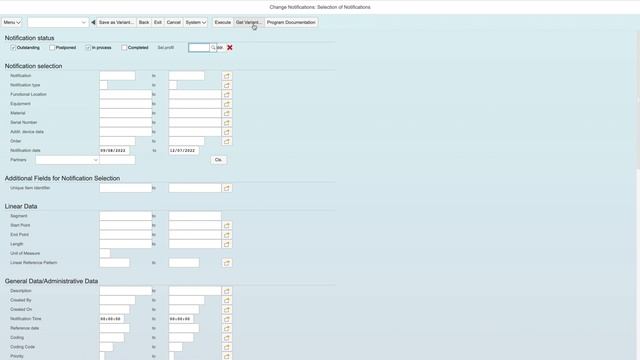Click the vertical scrollbar

click(x=638, y=100)
